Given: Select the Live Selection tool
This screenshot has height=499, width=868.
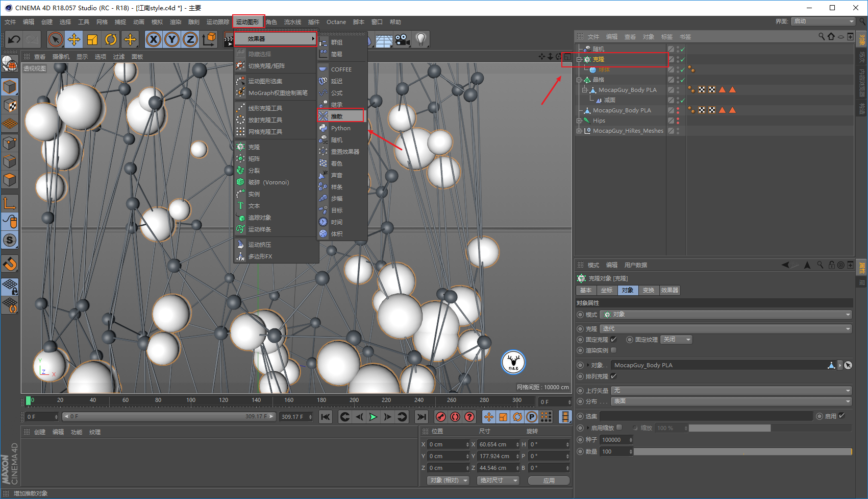Looking at the screenshot, I should [x=56, y=39].
